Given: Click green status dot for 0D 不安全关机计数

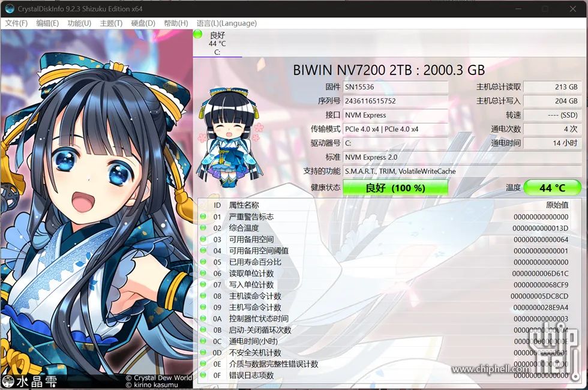Looking at the screenshot, I should tap(203, 352).
